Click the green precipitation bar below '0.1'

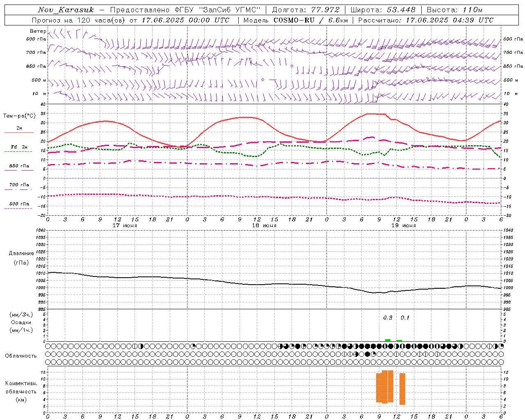pyautogui.click(x=399, y=340)
